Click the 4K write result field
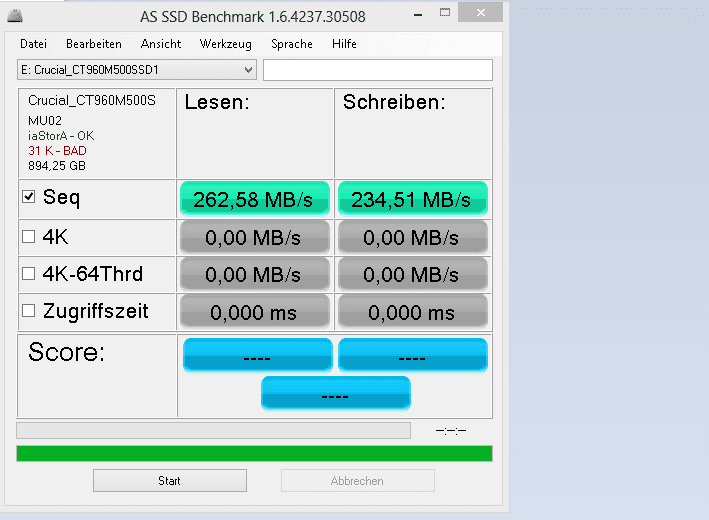The image size is (709, 520). coord(413,237)
